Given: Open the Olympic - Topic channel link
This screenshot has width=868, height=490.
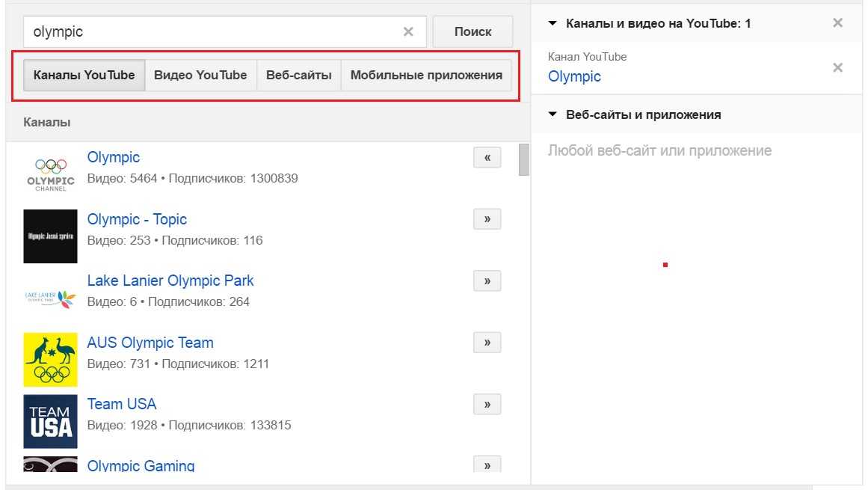Looking at the screenshot, I should (x=137, y=219).
